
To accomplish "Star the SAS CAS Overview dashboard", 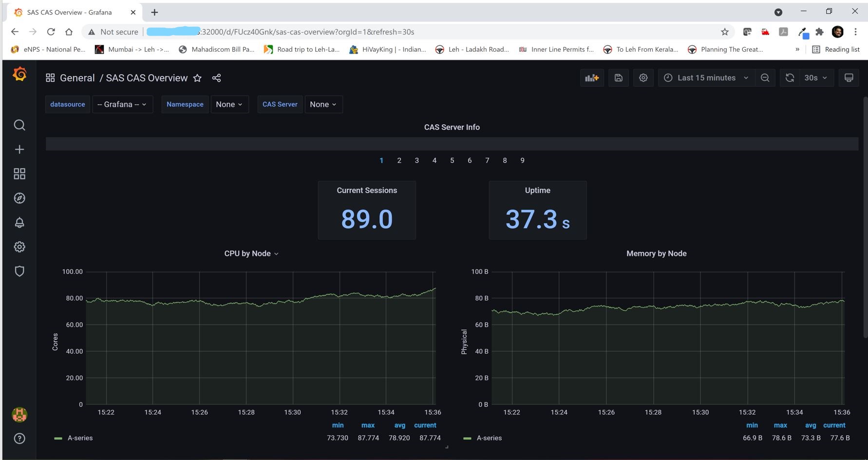I will pyautogui.click(x=197, y=78).
